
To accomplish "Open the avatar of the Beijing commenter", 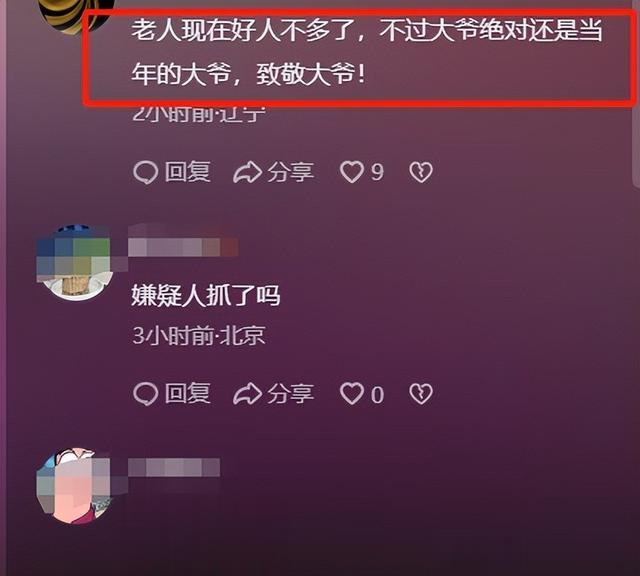I will (75, 262).
